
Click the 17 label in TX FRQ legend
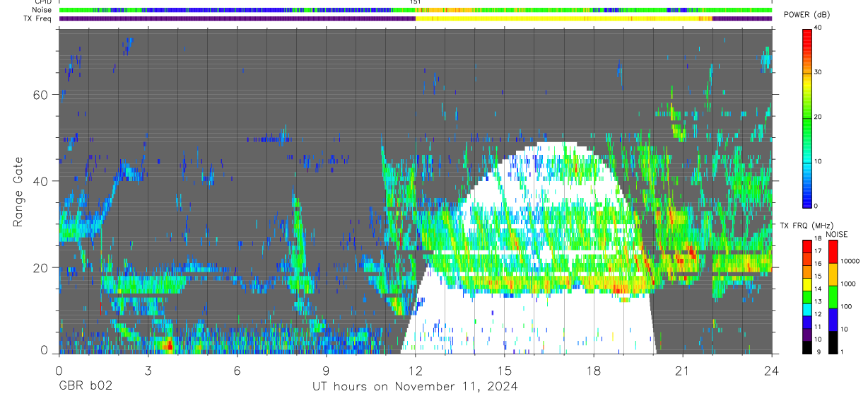point(816,251)
